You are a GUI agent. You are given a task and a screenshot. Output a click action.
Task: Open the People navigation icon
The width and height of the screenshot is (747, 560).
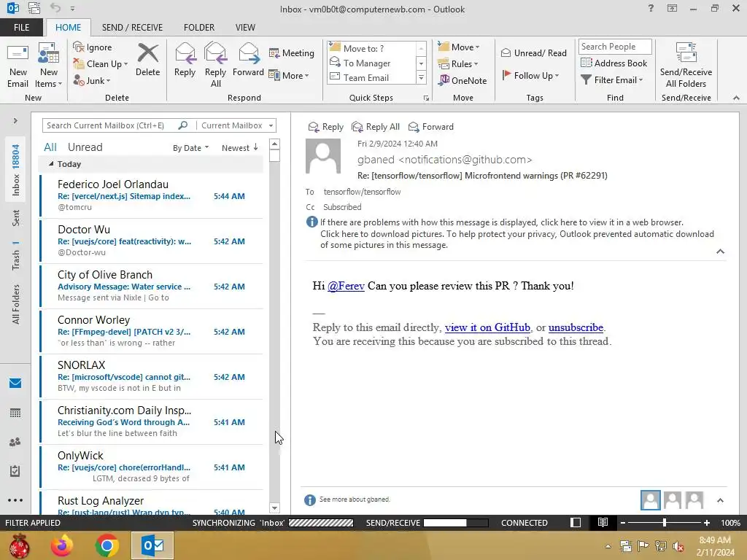coord(15,442)
